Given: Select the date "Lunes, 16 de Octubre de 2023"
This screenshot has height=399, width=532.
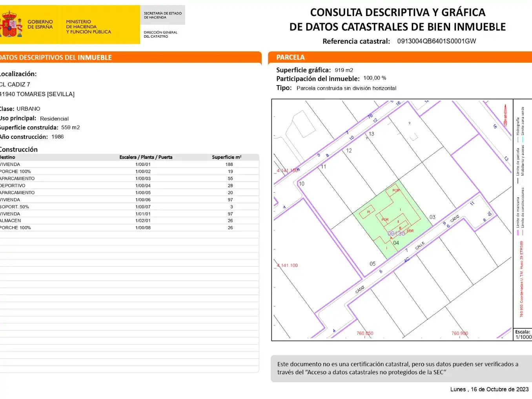Looking at the screenshot, I should click(x=490, y=389).
